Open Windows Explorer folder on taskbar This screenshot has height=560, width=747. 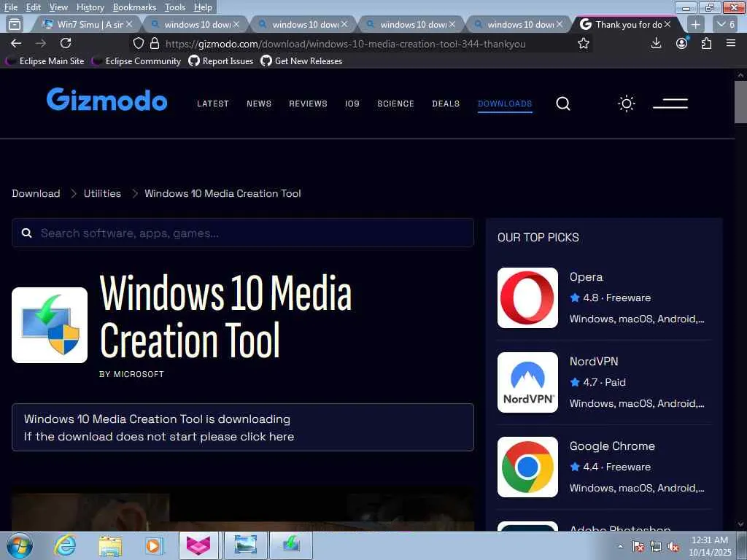[110, 545]
